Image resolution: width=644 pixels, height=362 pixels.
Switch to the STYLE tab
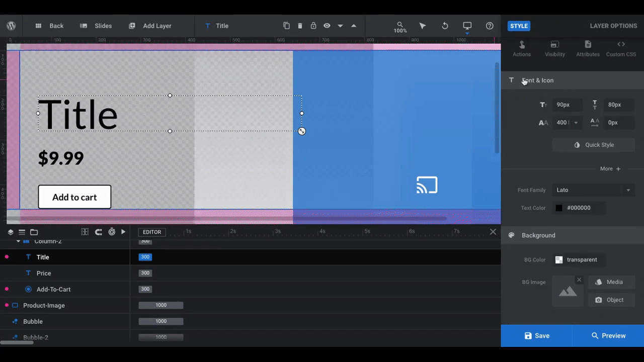[x=519, y=26]
